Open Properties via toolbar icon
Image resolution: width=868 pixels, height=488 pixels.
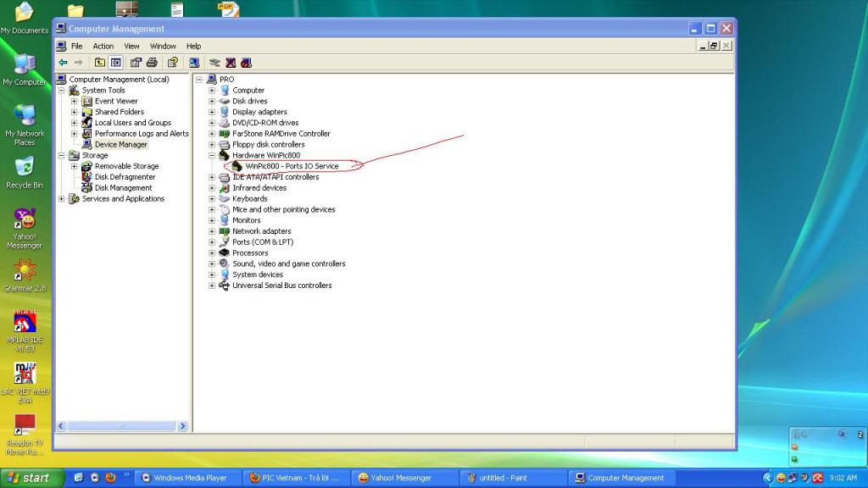point(136,63)
